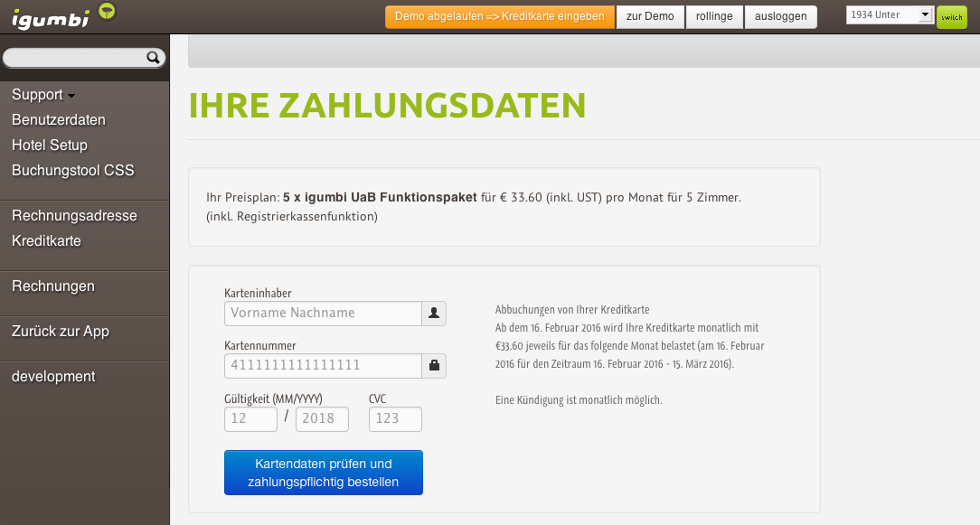Select Benutzerdaten in the sidebar
Image resolution: width=980 pixels, height=525 pixels.
57,119
